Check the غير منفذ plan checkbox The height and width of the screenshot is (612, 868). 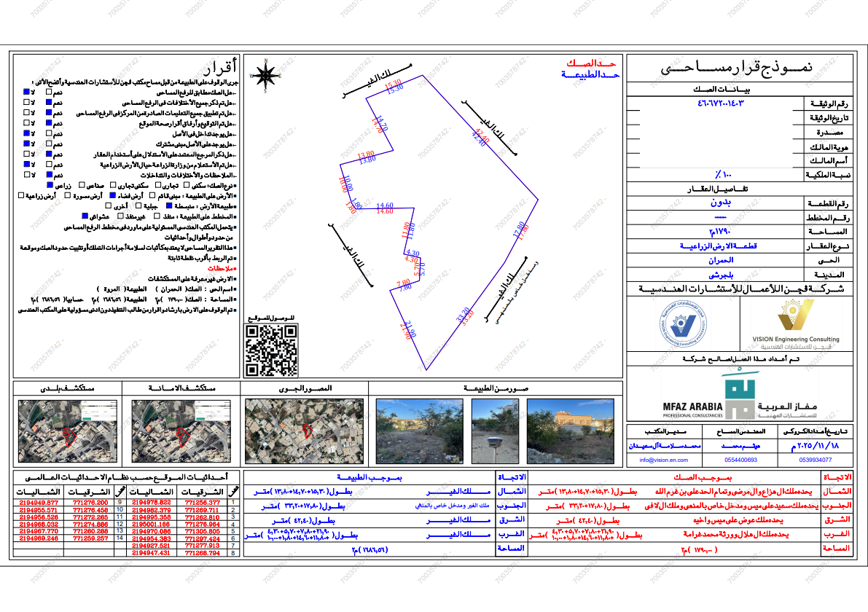120,216
